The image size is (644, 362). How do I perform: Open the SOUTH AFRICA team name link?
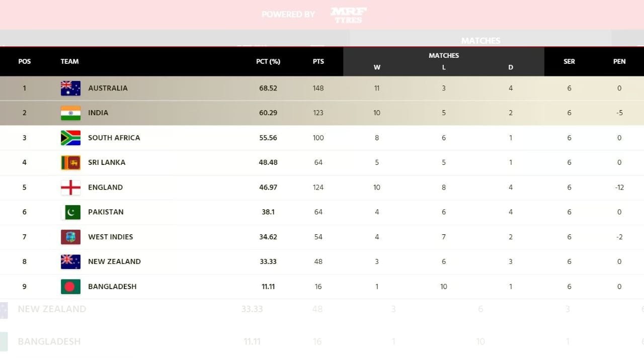point(114,138)
